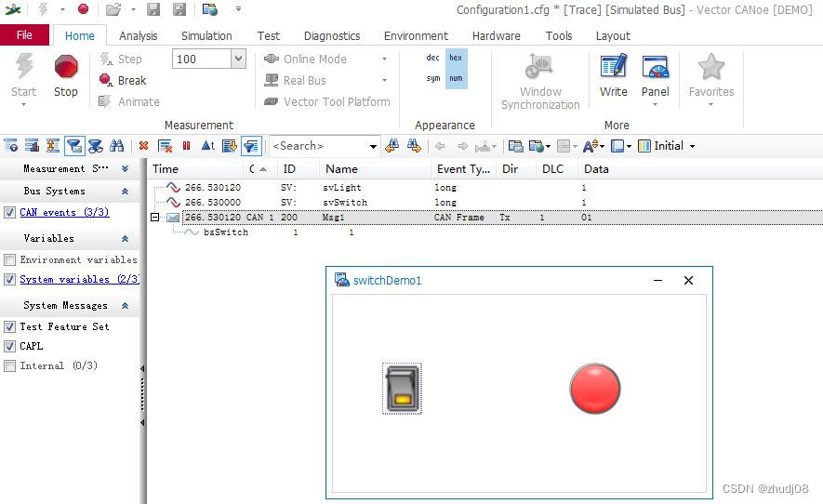The image size is (823, 504).
Task: Flip the switch in switchDemo1 panel
Action: [402, 389]
